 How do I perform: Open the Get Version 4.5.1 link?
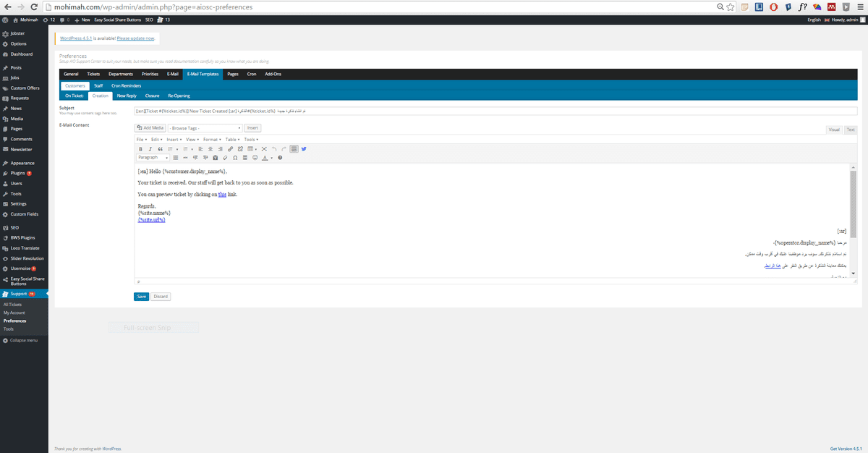tap(846, 448)
